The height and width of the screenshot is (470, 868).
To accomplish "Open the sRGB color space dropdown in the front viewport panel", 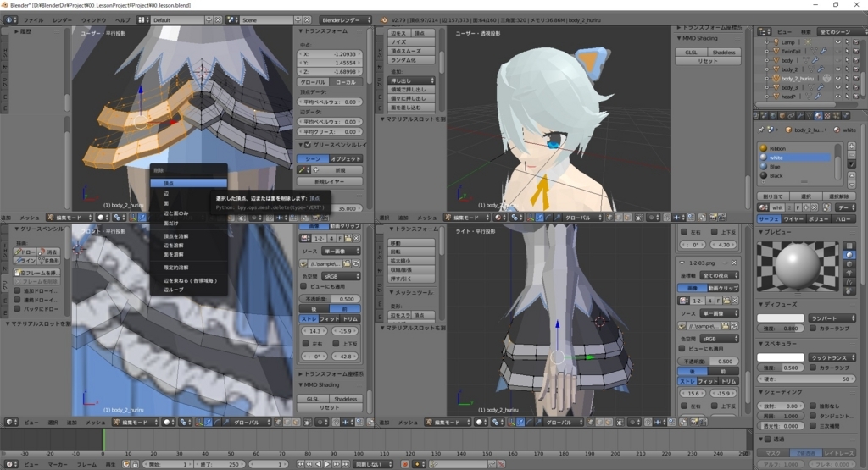I will 341,276.
